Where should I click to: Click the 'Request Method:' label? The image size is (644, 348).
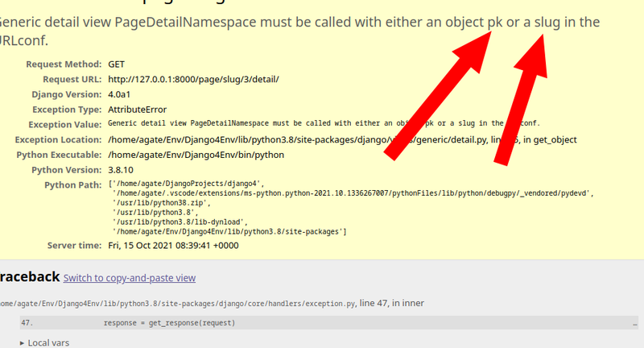(x=64, y=64)
